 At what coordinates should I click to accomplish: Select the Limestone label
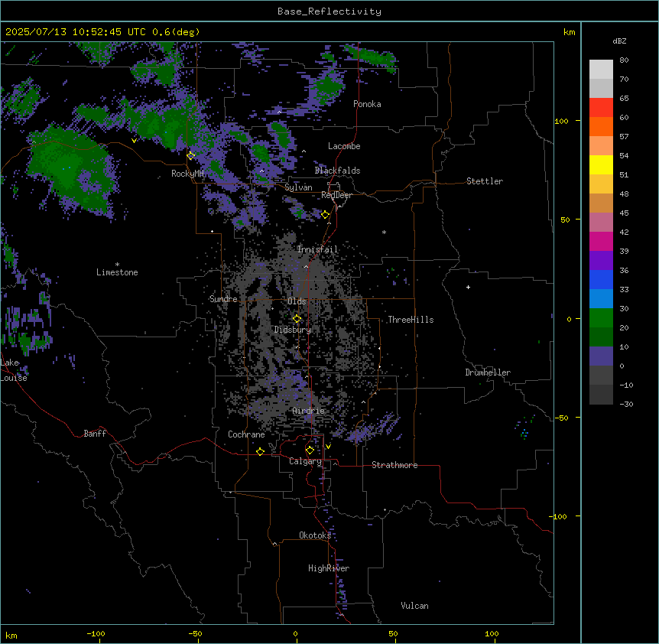(x=117, y=272)
